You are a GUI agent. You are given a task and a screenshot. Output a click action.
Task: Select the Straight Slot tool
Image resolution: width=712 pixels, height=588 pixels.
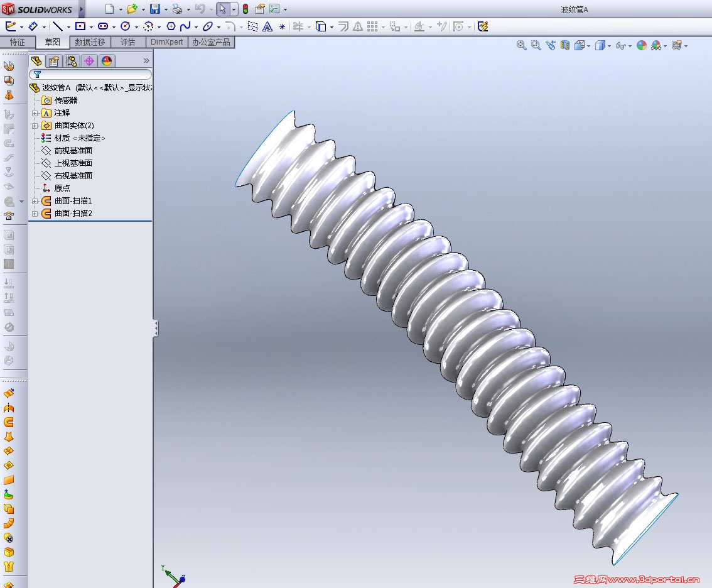[103, 26]
